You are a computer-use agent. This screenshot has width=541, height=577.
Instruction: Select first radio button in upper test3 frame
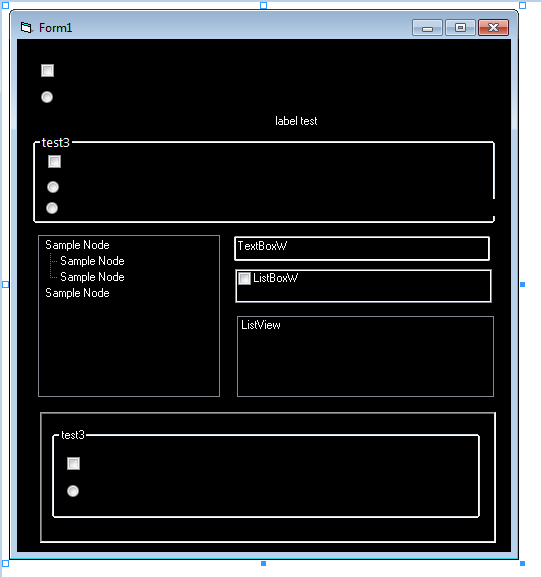click(x=53, y=187)
